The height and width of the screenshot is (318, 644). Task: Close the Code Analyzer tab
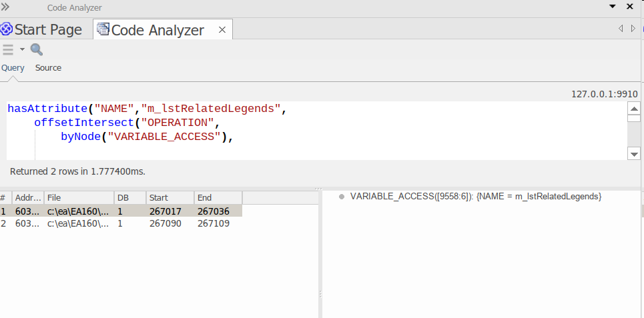(222, 29)
